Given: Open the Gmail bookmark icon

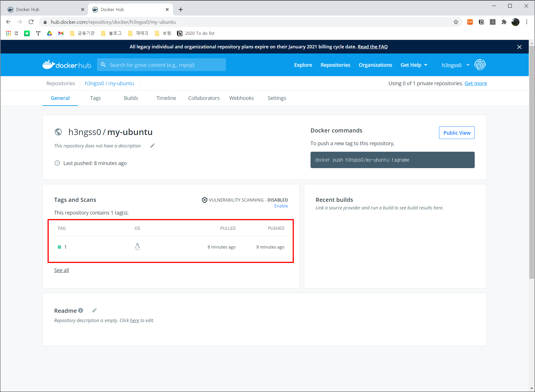Looking at the screenshot, I should click(61, 33).
